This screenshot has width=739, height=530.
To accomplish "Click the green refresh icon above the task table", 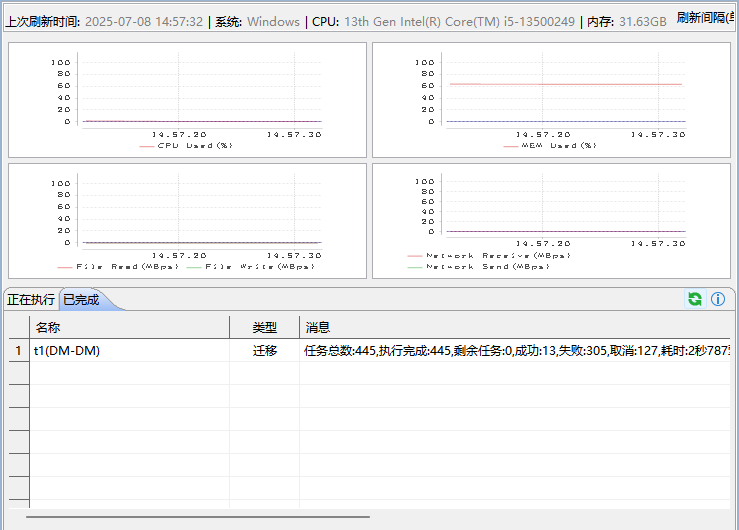I will click(694, 299).
